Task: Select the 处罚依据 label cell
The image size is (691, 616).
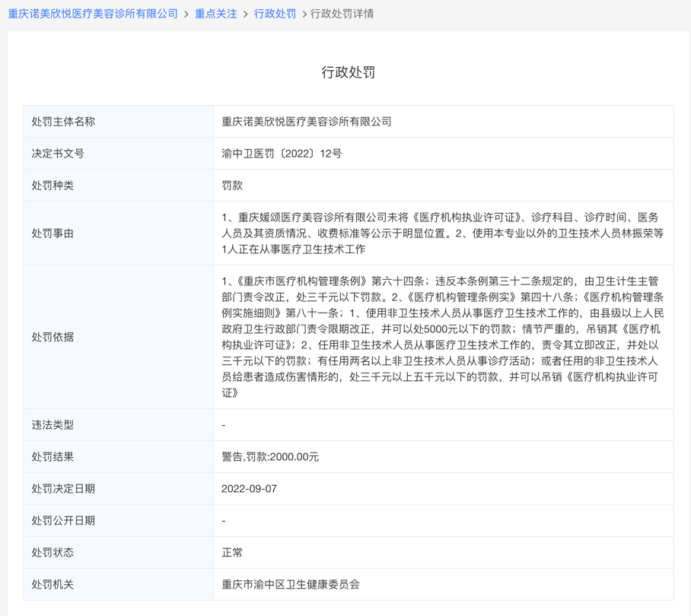Action: (119, 337)
